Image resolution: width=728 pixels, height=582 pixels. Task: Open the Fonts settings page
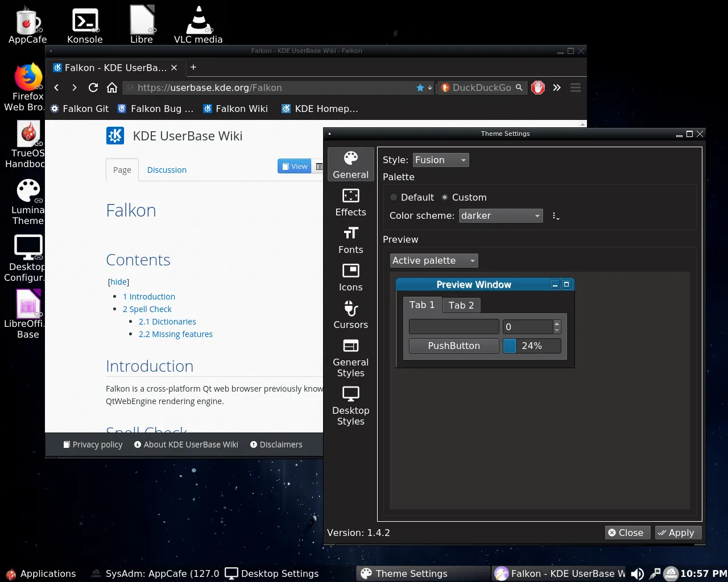(x=351, y=240)
